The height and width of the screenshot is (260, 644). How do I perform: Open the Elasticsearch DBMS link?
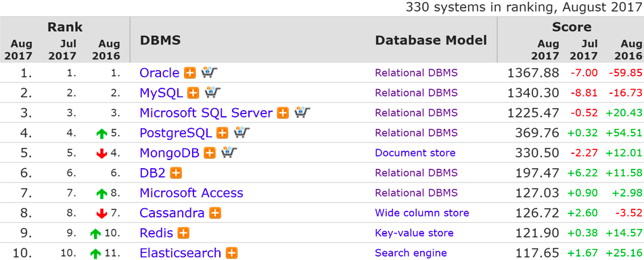tap(181, 253)
